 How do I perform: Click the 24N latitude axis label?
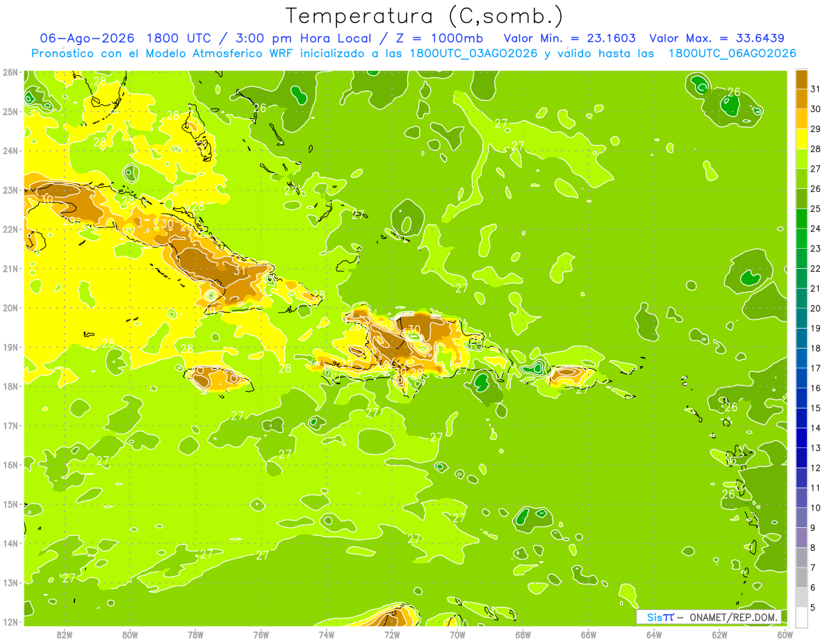click(10, 151)
